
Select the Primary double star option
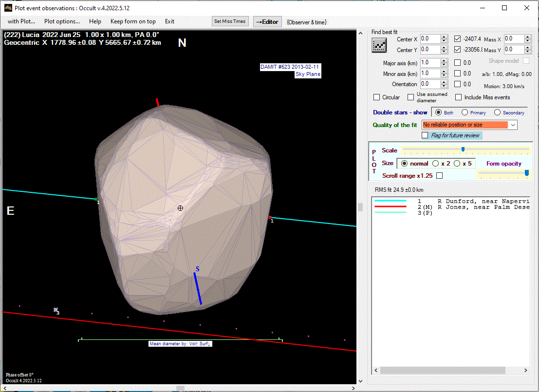pyautogui.click(x=465, y=112)
